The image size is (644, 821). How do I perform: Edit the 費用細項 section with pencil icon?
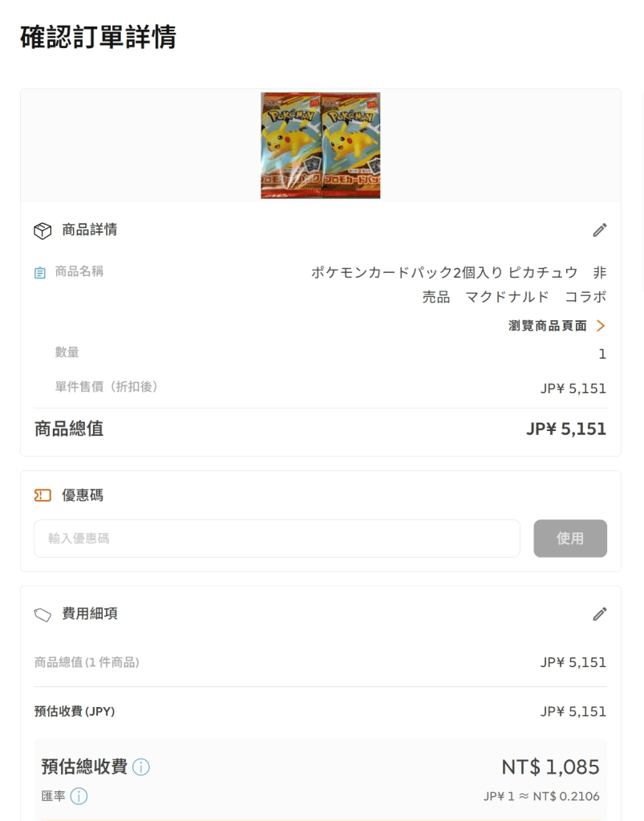click(x=599, y=614)
